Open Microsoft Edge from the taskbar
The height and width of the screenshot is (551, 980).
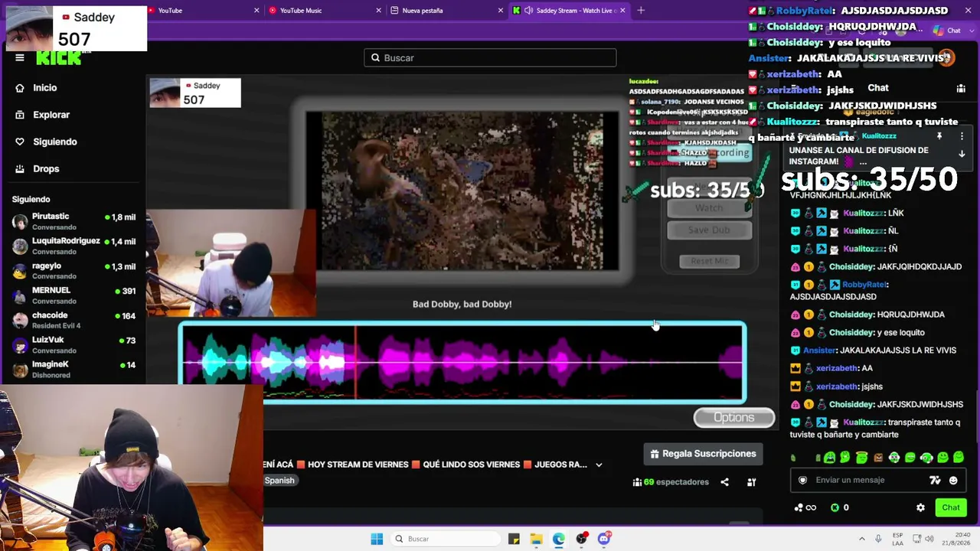coord(559,539)
